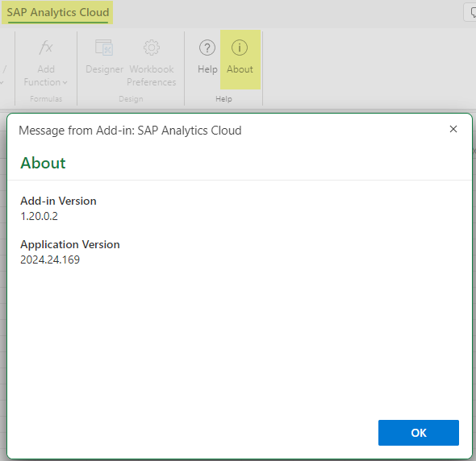Click the Design group label
This screenshot has height=461, width=476.
coord(131,99)
